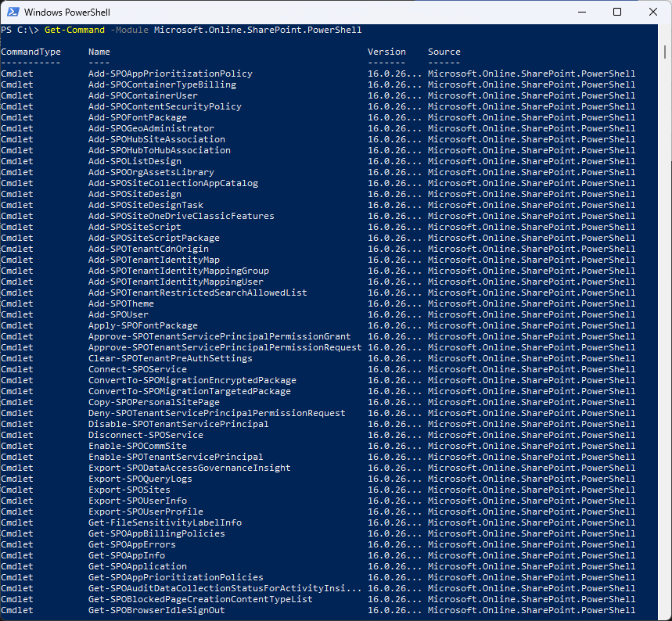672x621 pixels.
Task: Select Add-SPOContainerTypeBilling cmdlet name
Action: coord(163,84)
